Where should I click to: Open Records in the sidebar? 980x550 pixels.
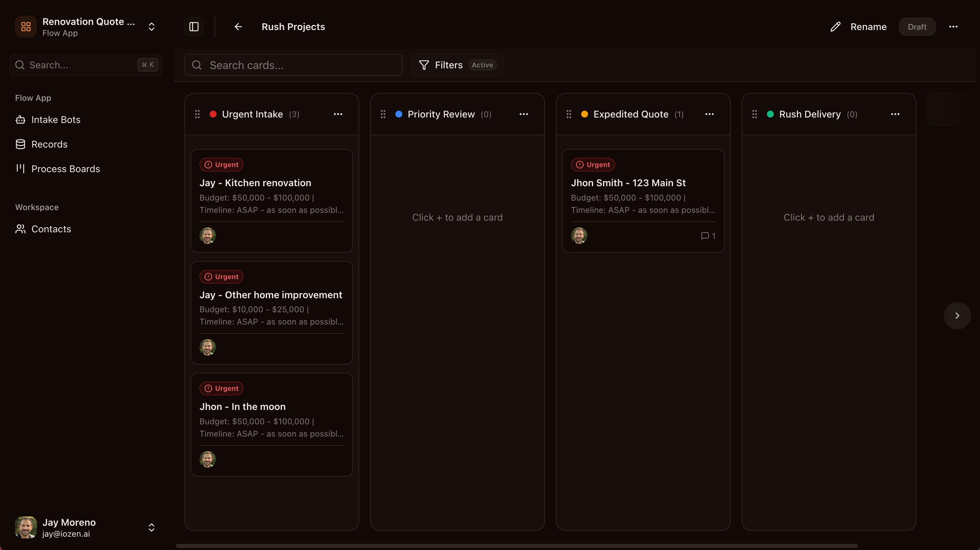[x=49, y=144]
